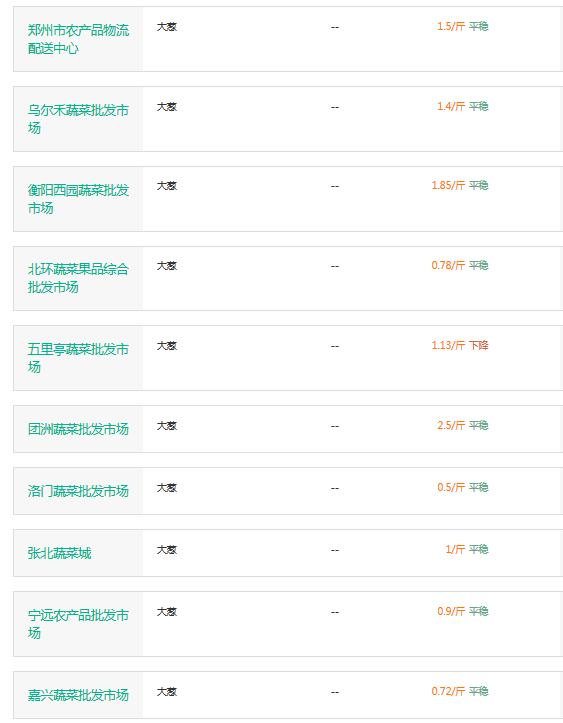The image size is (563, 723).
Task: Open 洛门蔬菜批发市场 market link
Action: [78, 491]
